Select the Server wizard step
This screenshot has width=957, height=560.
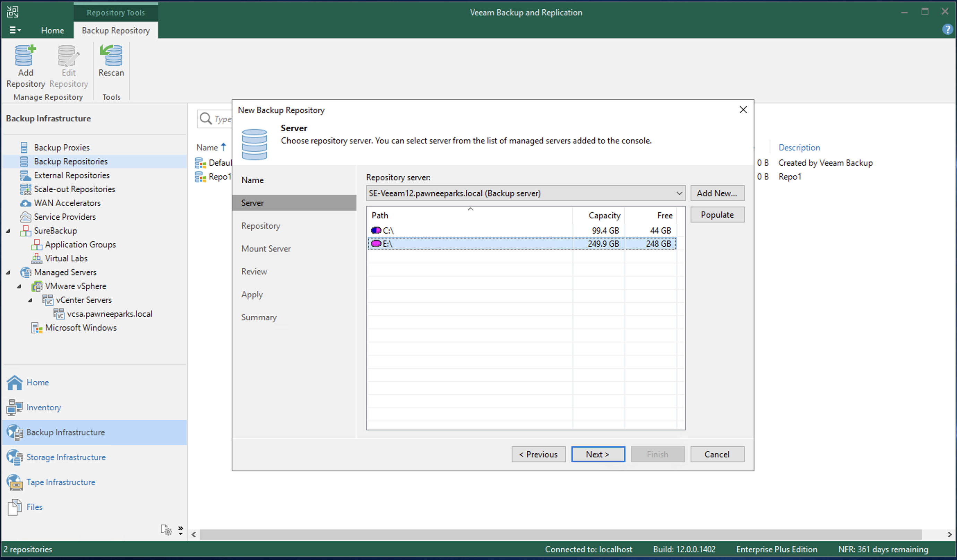294,203
